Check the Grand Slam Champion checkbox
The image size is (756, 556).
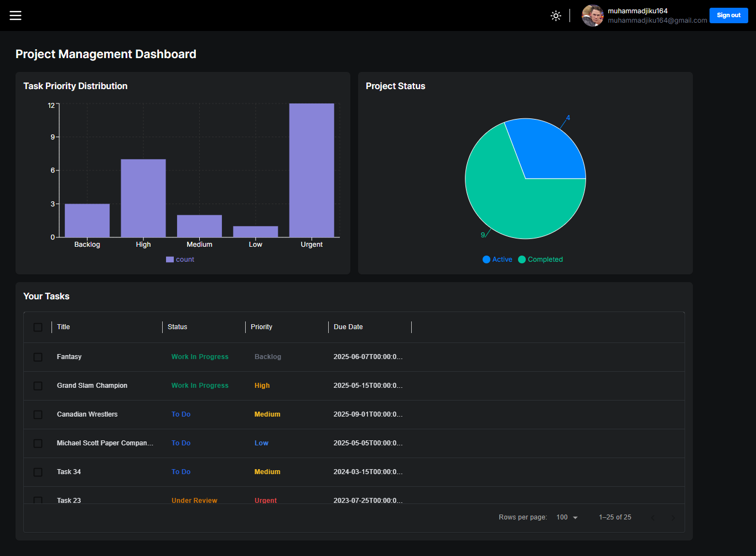point(38,386)
